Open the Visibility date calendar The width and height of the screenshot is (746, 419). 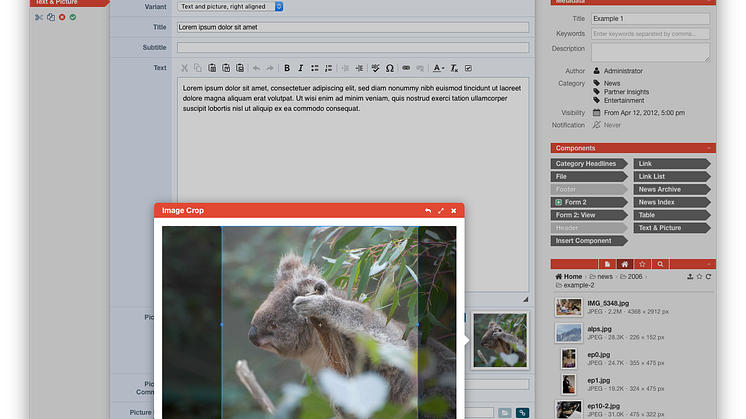(597, 113)
